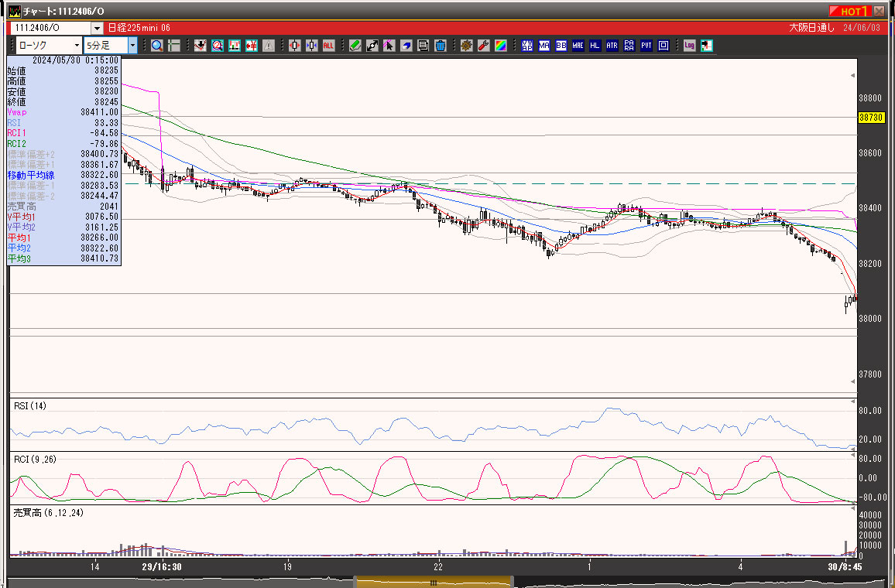The width and height of the screenshot is (895, 588).
Task: Click the 24/06/03 date in the red bar
Action: [862, 28]
